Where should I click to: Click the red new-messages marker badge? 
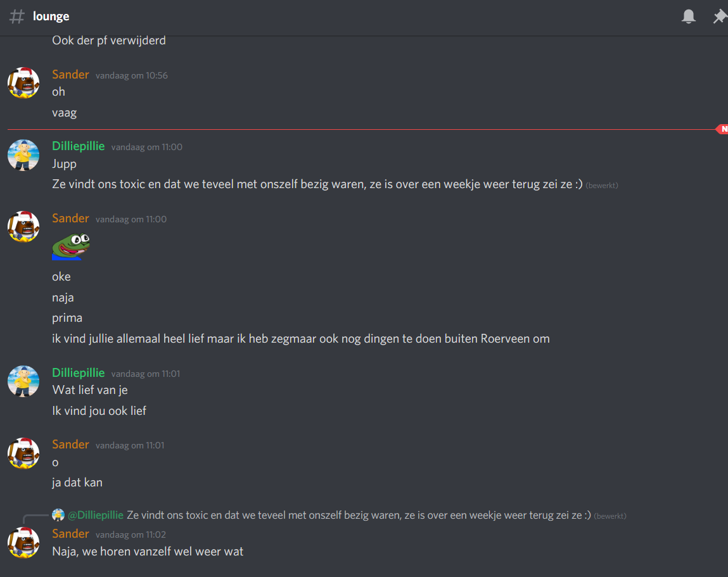click(722, 129)
